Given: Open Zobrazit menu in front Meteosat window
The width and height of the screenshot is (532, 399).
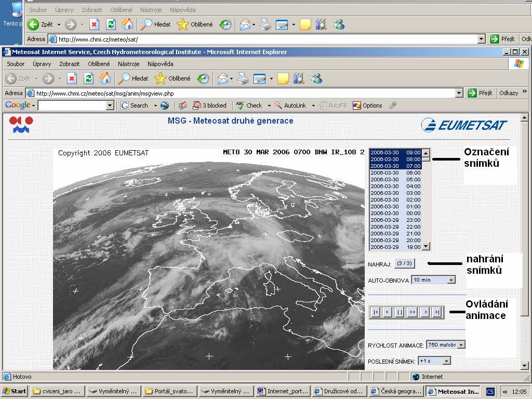Looking at the screenshot, I should (69, 64).
